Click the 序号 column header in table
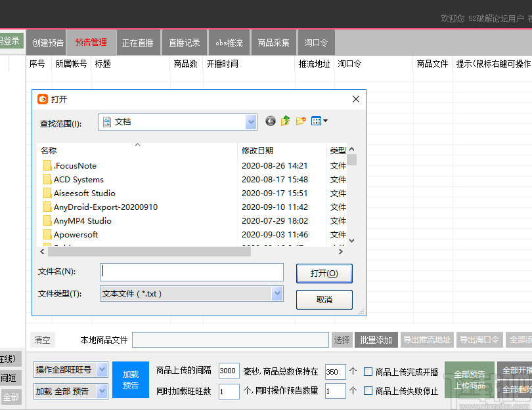Screen dimensions: 532x410 (37, 64)
